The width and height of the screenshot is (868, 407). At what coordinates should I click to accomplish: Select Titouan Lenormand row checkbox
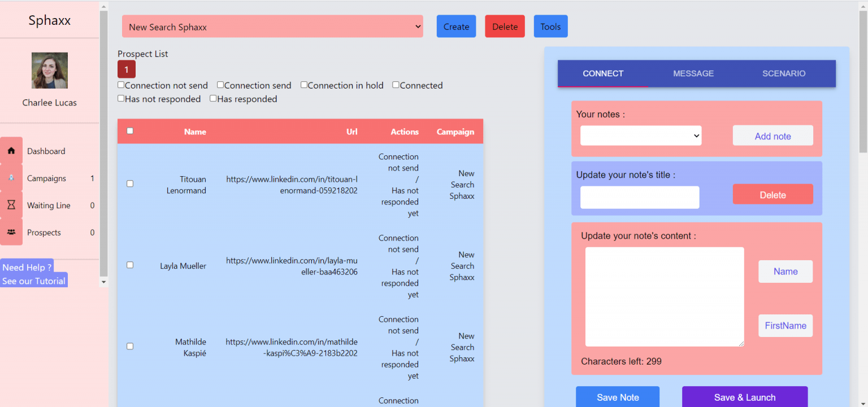click(130, 184)
